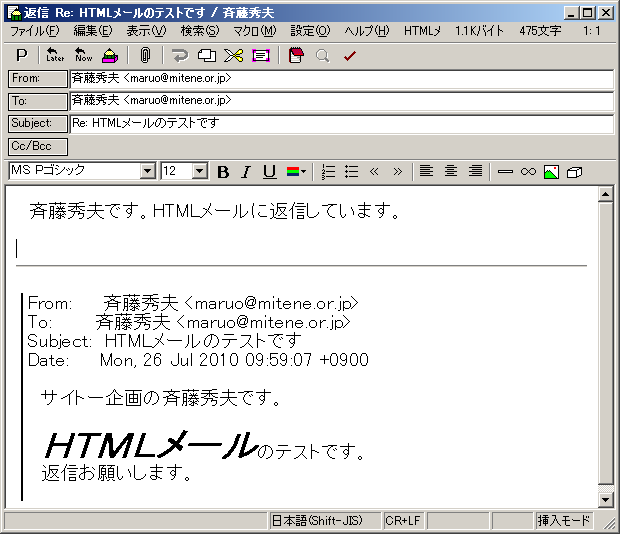Click the magenta-cornered frame icon
This screenshot has width=620, height=534.
point(261,56)
